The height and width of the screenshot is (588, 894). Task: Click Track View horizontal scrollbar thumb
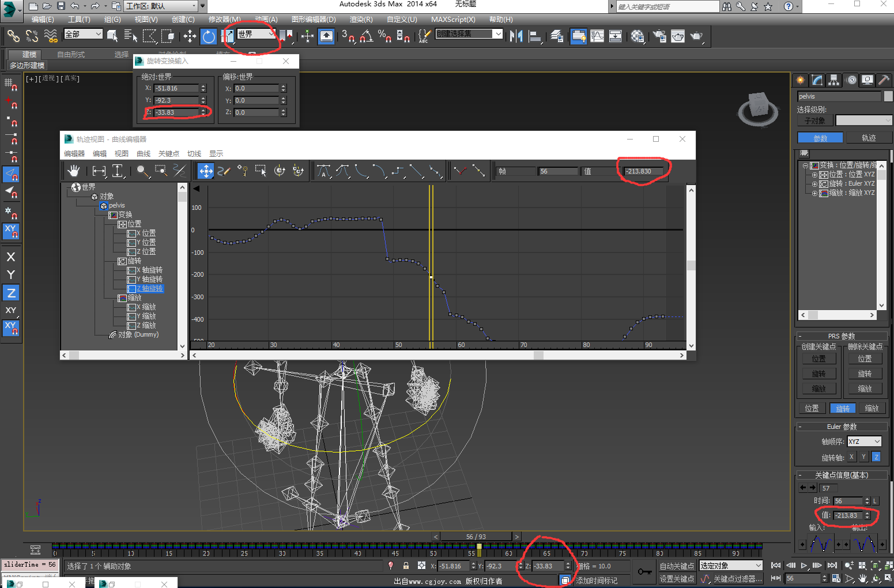(x=538, y=355)
